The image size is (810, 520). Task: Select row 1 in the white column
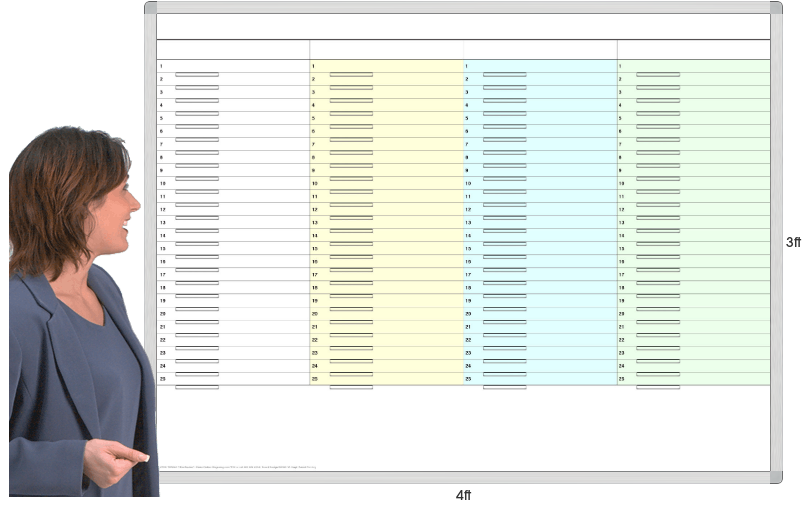pos(233,66)
